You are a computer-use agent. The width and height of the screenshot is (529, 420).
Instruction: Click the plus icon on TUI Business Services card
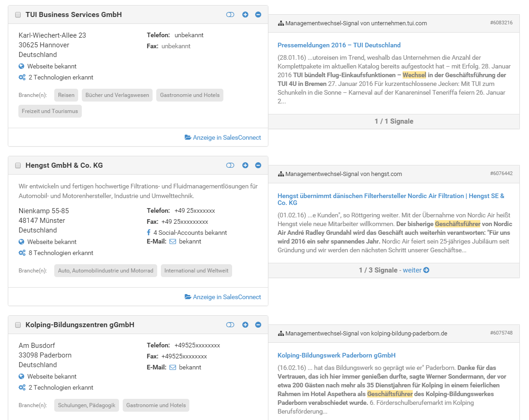tap(245, 15)
